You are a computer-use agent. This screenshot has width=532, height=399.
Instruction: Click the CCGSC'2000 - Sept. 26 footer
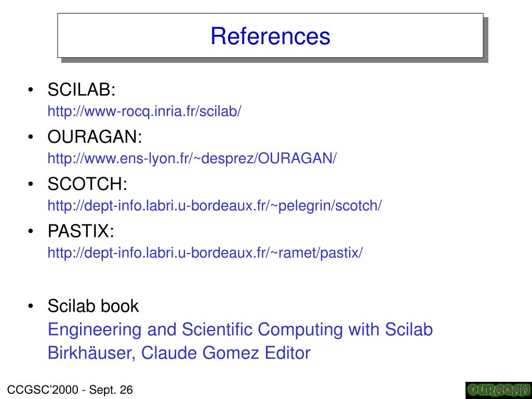pyautogui.click(x=70, y=390)
